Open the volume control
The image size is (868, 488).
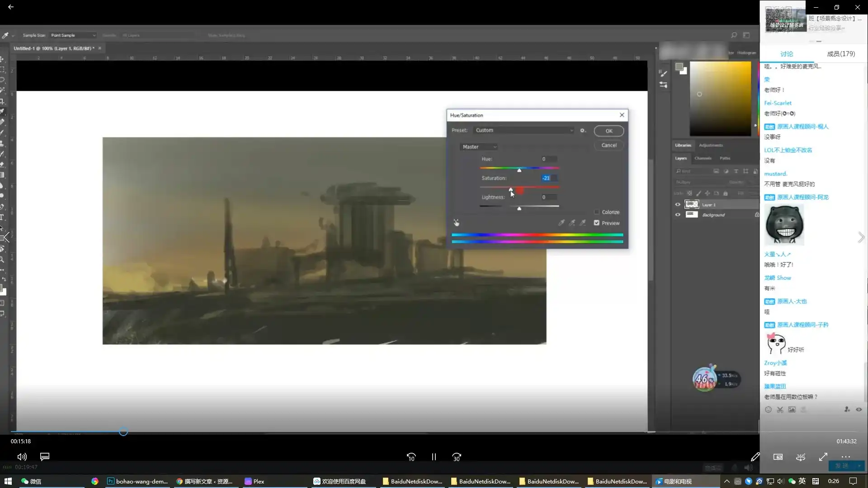tap(22, 457)
